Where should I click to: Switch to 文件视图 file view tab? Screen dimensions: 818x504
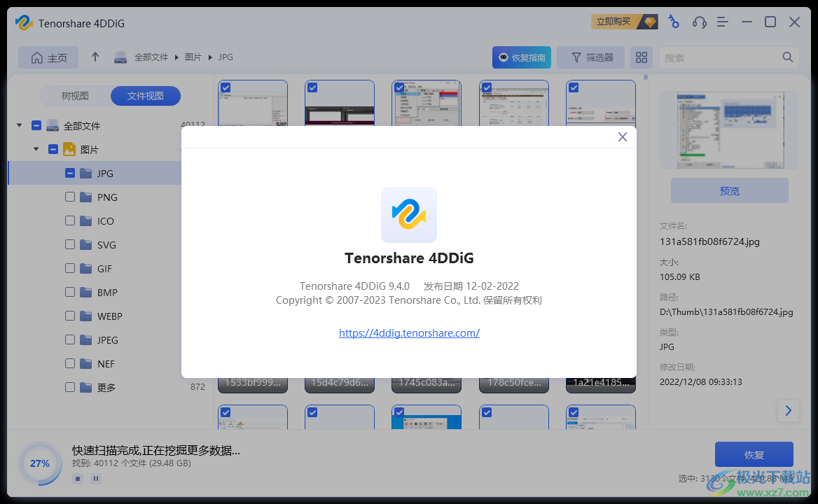click(x=146, y=96)
